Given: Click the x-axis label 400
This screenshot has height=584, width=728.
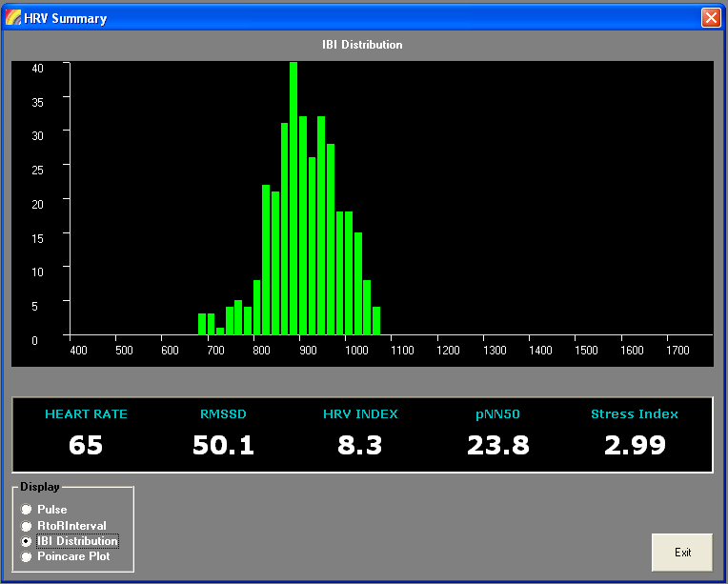Looking at the screenshot, I should click(78, 351).
